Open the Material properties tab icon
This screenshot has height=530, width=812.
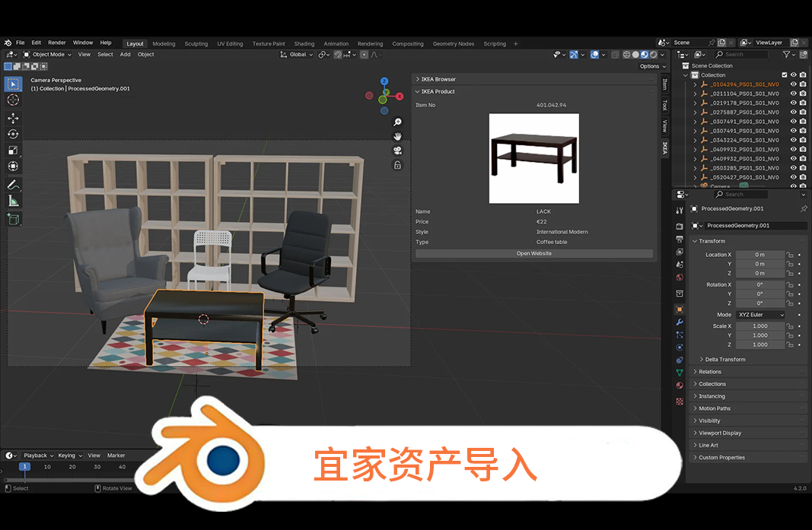[x=680, y=386]
